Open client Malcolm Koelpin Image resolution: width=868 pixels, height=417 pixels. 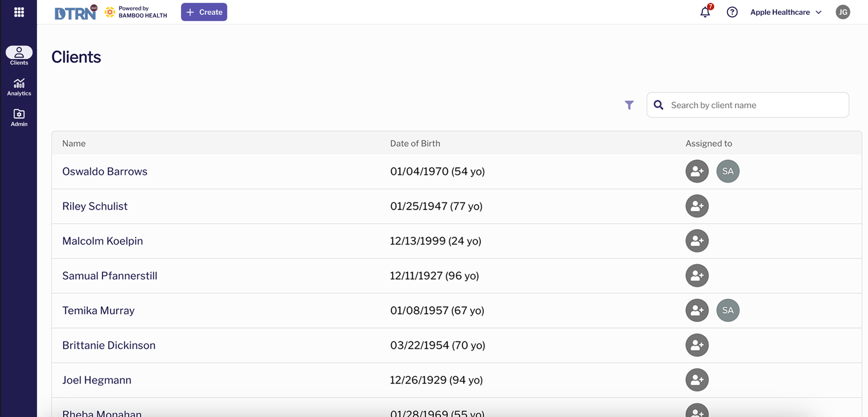point(103,241)
